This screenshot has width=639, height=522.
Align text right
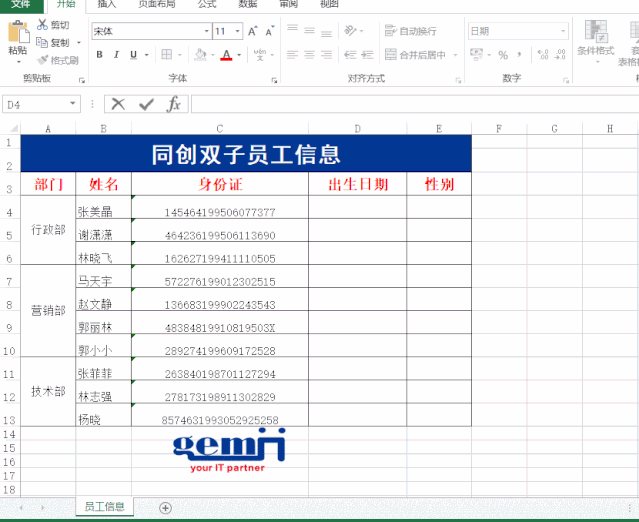(x=326, y=55)
